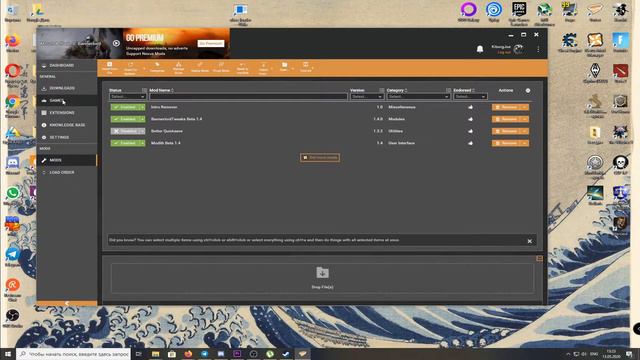Screen dimensions: 640x360
Task: Click the Open folder toolbar icon
Action: tap(284, 67)
